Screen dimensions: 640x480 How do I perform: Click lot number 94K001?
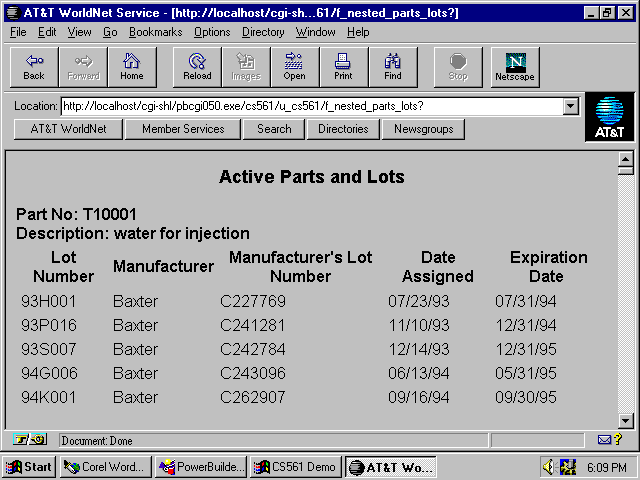coord(49,398)
